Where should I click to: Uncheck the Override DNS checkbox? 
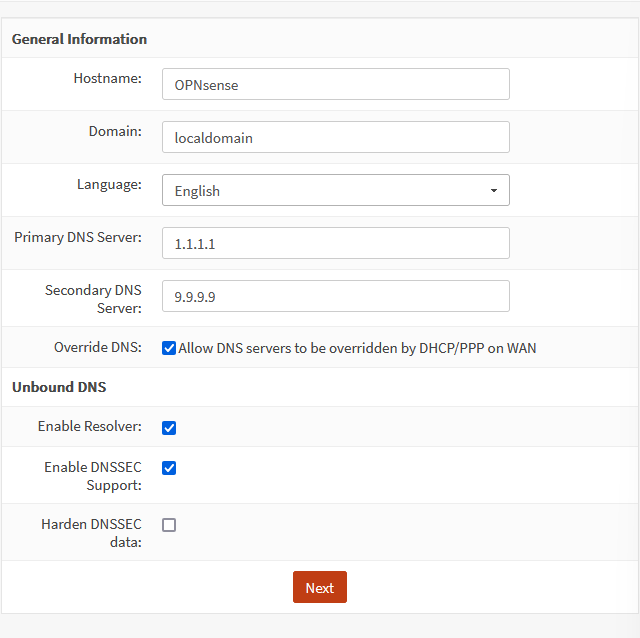tap(169, 348)
